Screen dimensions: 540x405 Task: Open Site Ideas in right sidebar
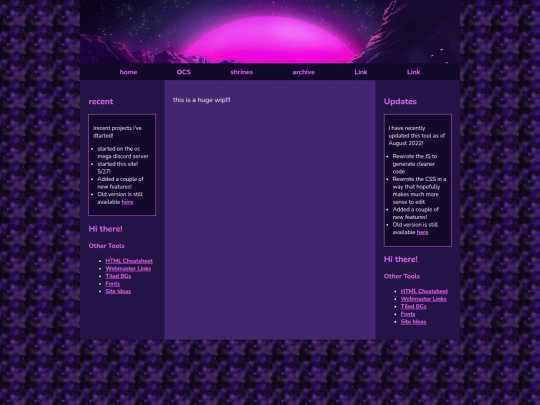click(413, 322)
